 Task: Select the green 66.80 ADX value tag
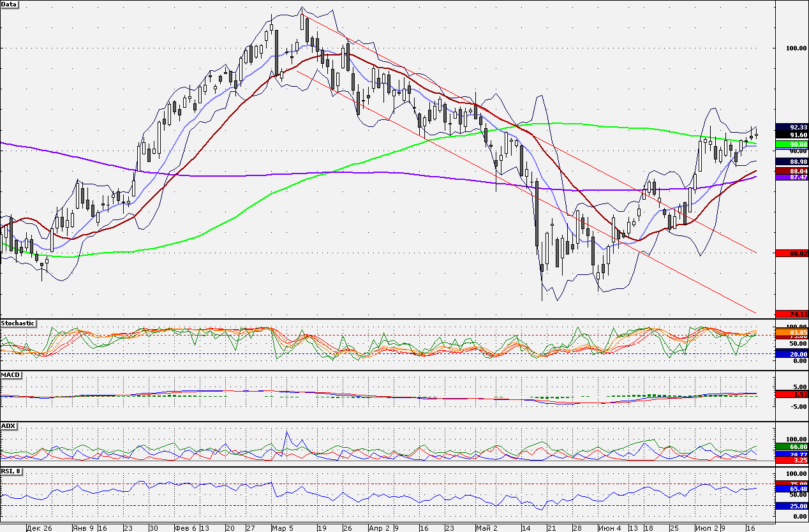click(792, 447)
